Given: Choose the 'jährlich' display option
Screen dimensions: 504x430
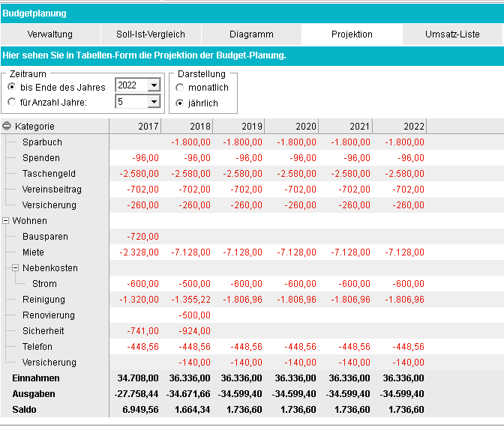Looking at the screenshot, I should [179, 103].
